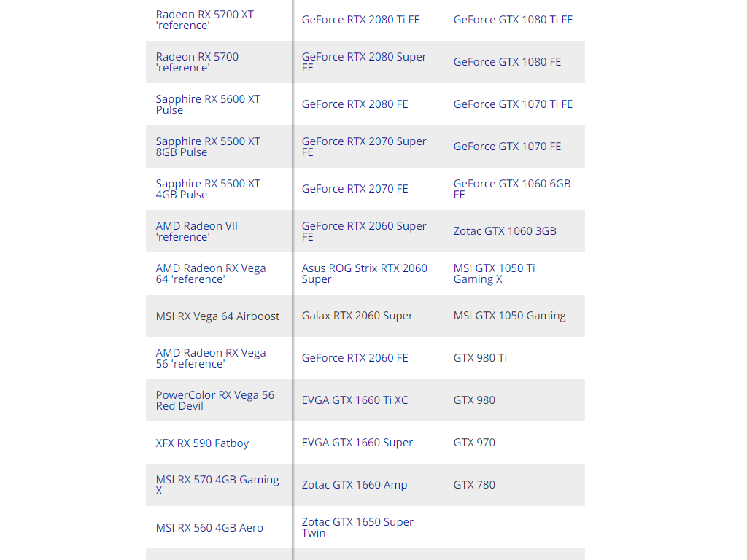Open Asus ROG Strix RTX 2060 Super link
Image resolution: width=747 pixels, height=560 pixels.
(x=365, y=274)
